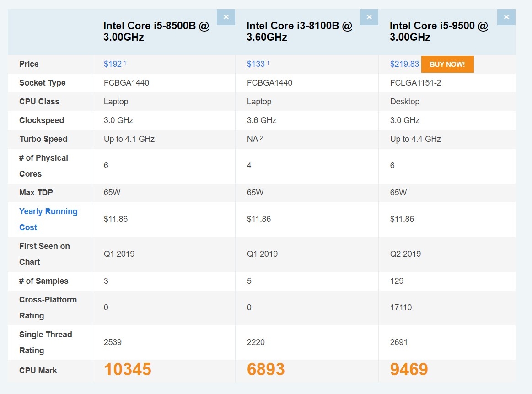532x394 pixels.
Task: Click the orange BUY NOW! button
Action: pos(447,65)
